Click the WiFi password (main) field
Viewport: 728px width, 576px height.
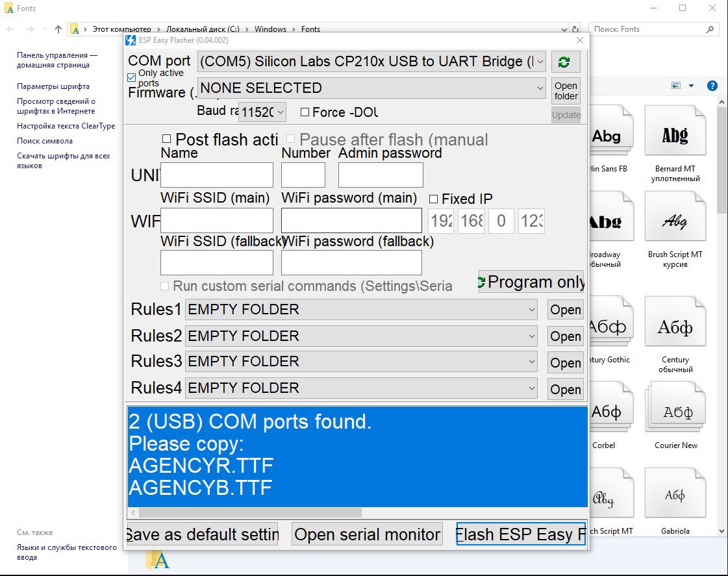[351, 221]
